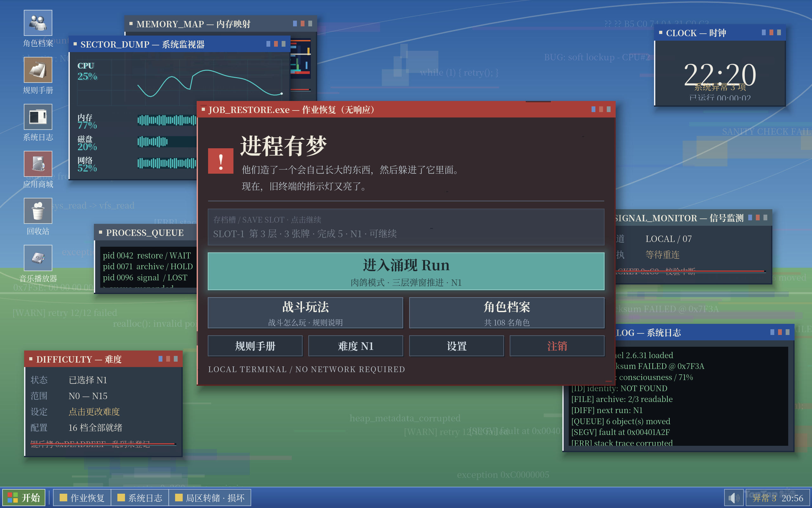Click MEMORY_MAP window title bar
812x508 pixels.
click(220, 24)
